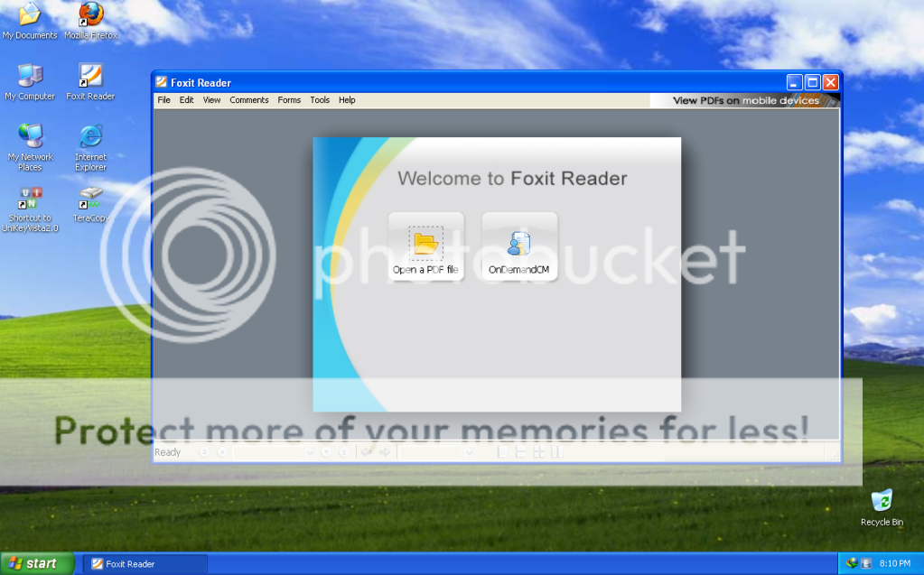Image resolution: width=924 pixels, height=575 pixels.
Task: Go to first page in status bar
Action: pos(204,452)
